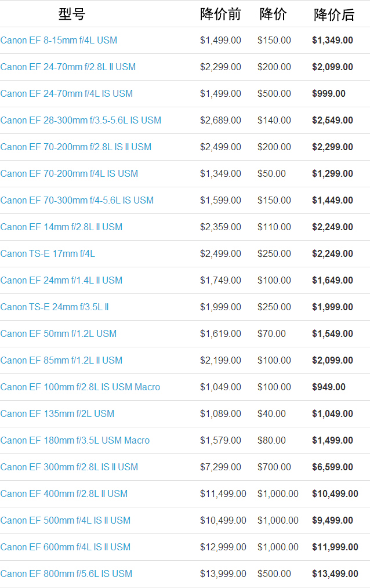Click the Canon EF 14mm f/2.8L II USM link
Viewport: 370px width, 588px height.
click(61, 227)
